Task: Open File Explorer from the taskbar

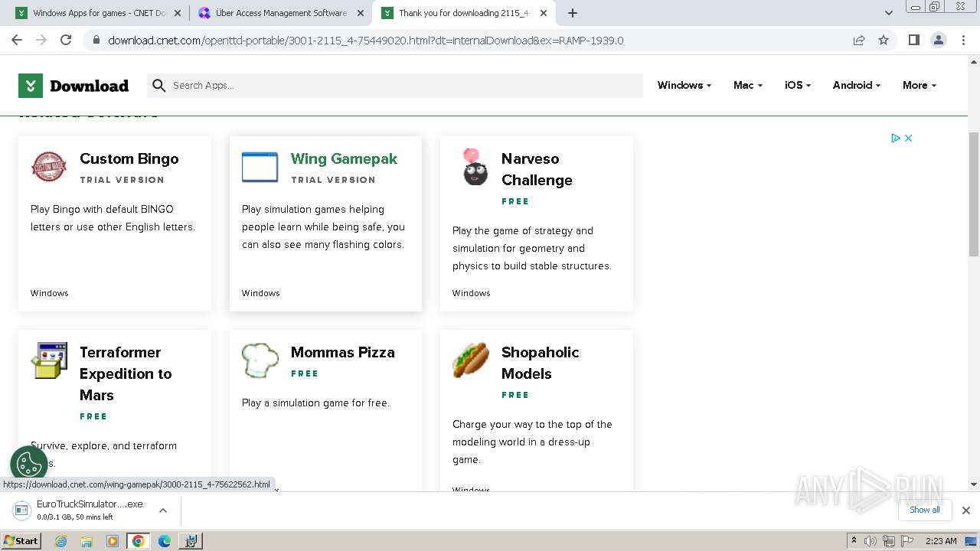Action: pyautogui.click(x=87, y=541)
